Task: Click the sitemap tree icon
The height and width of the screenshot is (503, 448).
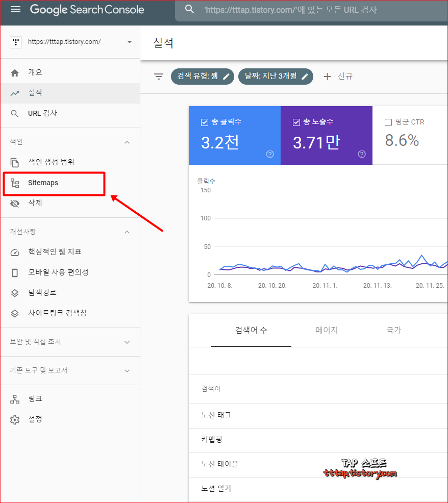Action: click(x=15, y=183)
